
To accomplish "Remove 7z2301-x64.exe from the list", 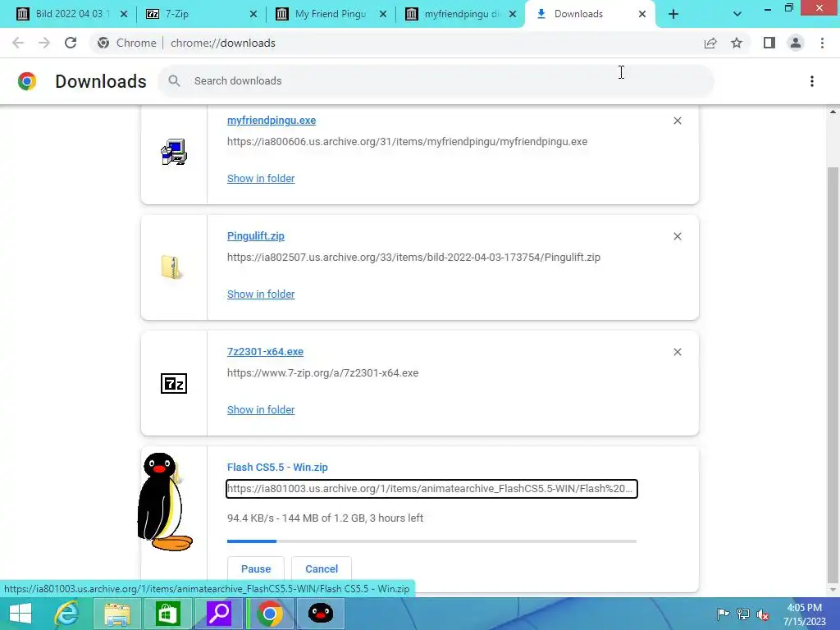I will pos(678,352).
